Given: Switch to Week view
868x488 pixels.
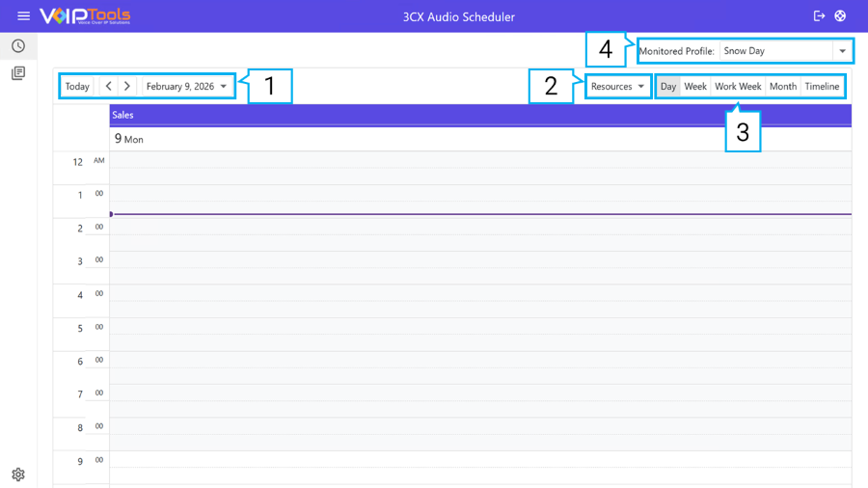Looking at the screenshot, I should click(x=695, y=87).
